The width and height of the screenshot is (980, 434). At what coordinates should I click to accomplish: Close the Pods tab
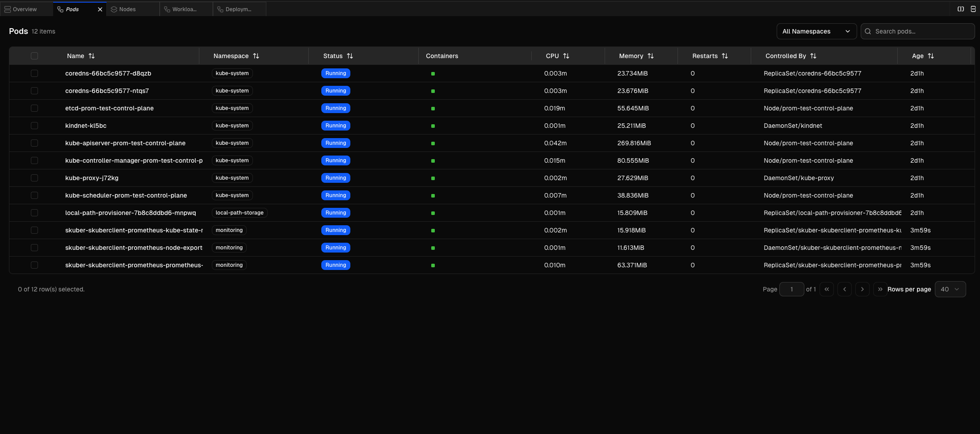(100, 9)
